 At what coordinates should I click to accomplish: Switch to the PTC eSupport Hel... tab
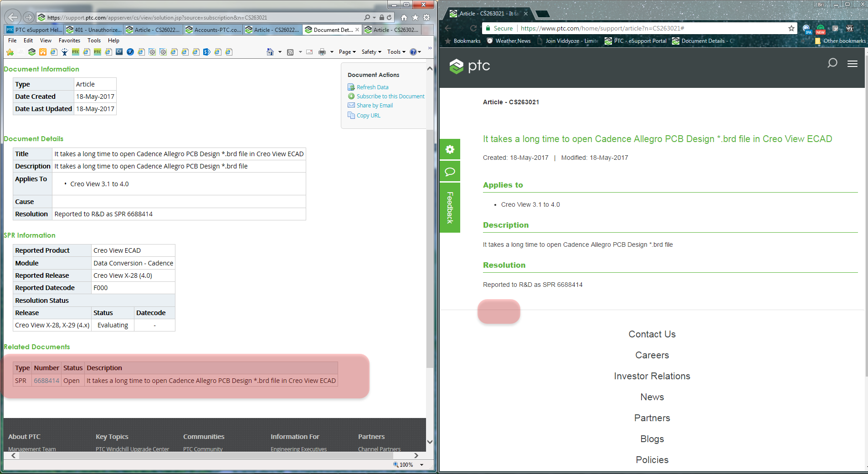(x=34, y=30)
